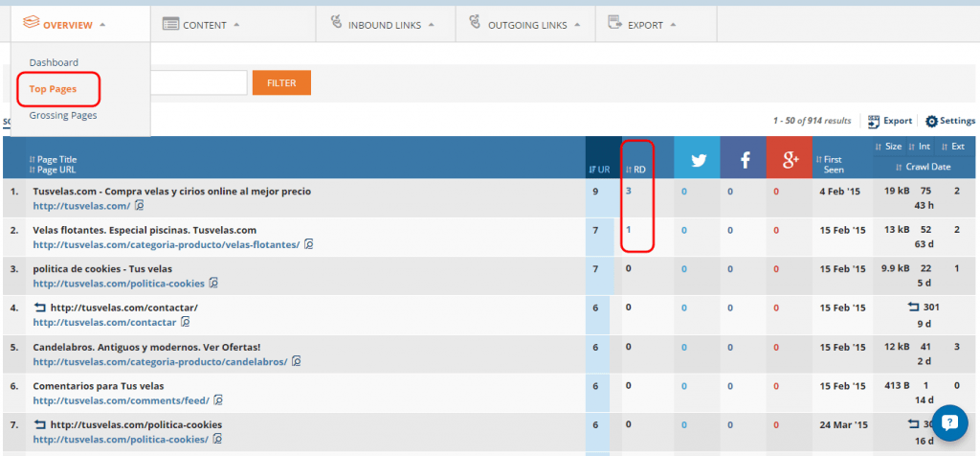Expand the Inbound Links dropdown menu
Image resolution: width=980 pixels, height=456 pixels.
[381, 25]
